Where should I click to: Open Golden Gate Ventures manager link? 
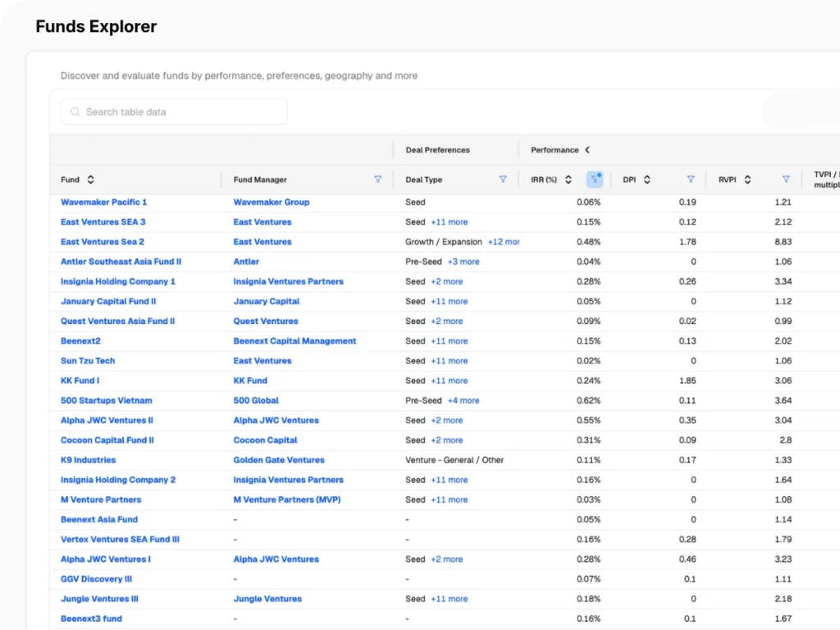tap(279, 459)
